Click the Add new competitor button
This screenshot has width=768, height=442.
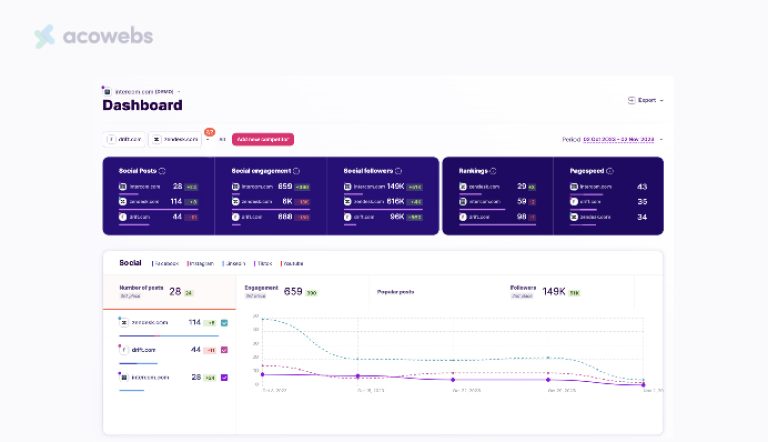click(x=263, y=139)
